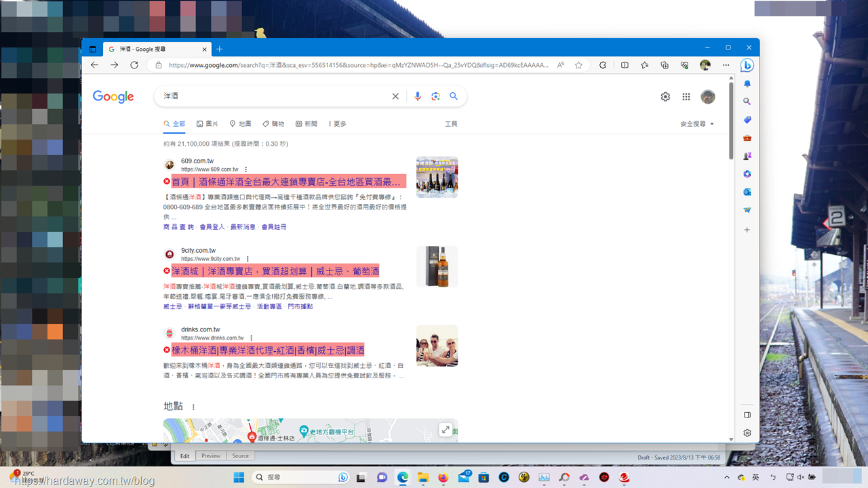868x488 pixels.
Task: Open sidebar Microsoft 365 icon
Action: tap(747, 174)
